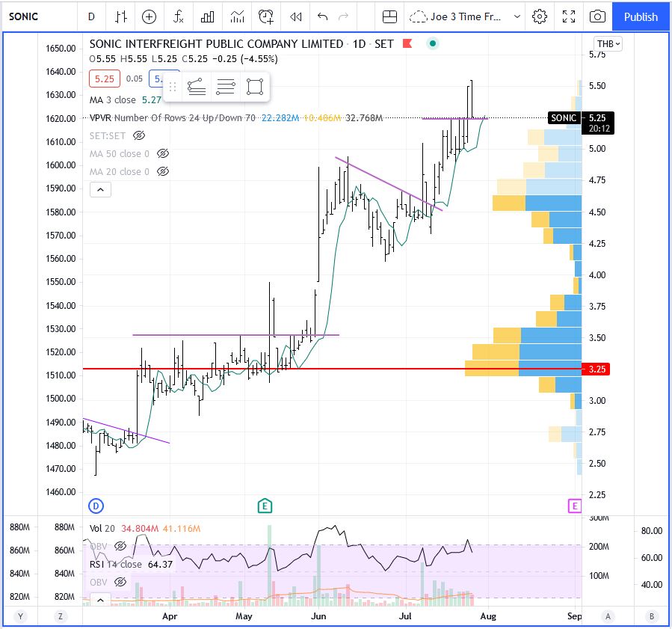Image resolution: width=672 pixels, height=629 pixels.
Task: Select the rectangle tool in floating toolbar
Action: click(x=255, y=87)
